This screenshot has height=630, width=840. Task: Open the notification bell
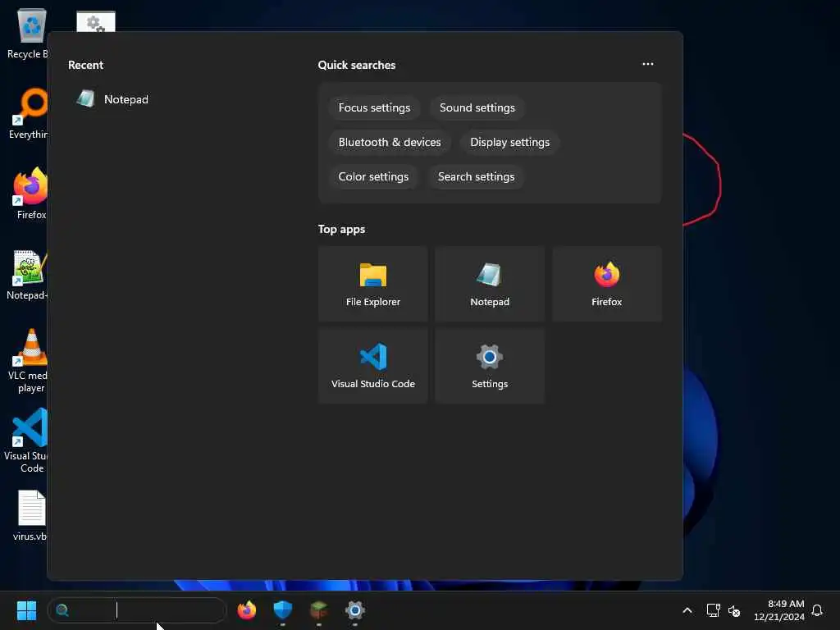(817, 610)
